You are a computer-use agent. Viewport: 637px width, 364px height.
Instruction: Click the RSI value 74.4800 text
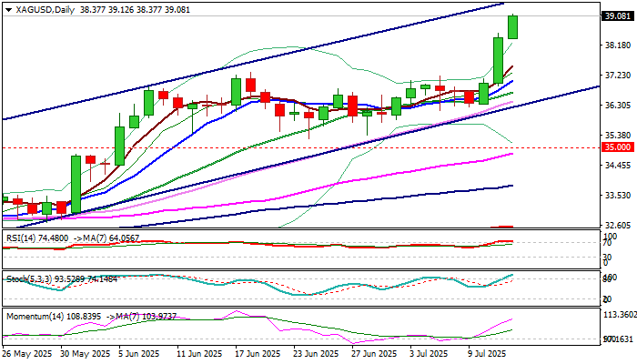tap(55, 238)
